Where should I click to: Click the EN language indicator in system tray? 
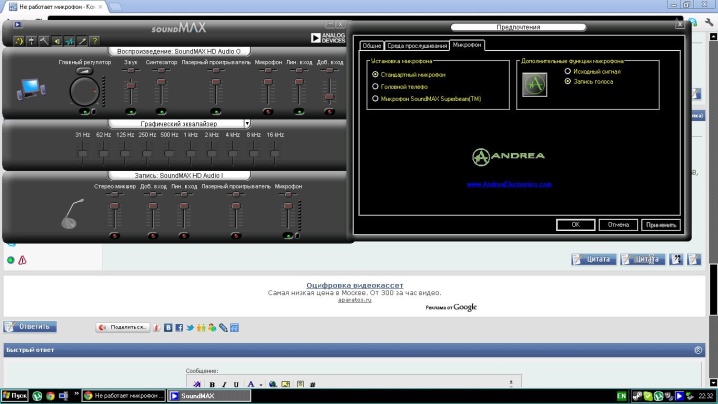621,396
